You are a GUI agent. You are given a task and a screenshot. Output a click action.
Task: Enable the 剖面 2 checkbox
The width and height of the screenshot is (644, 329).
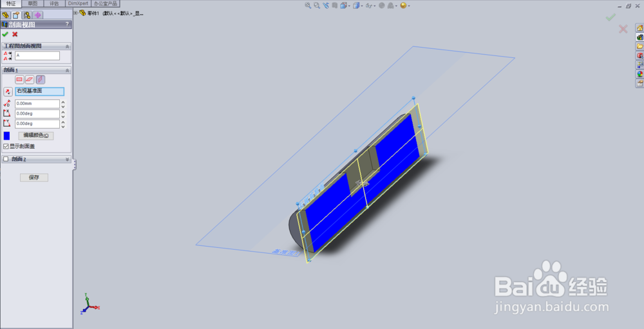point(6,159)
